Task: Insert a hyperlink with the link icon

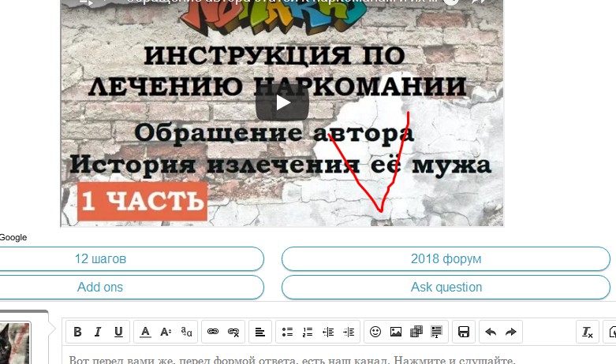Action: [x=213, y=332]
